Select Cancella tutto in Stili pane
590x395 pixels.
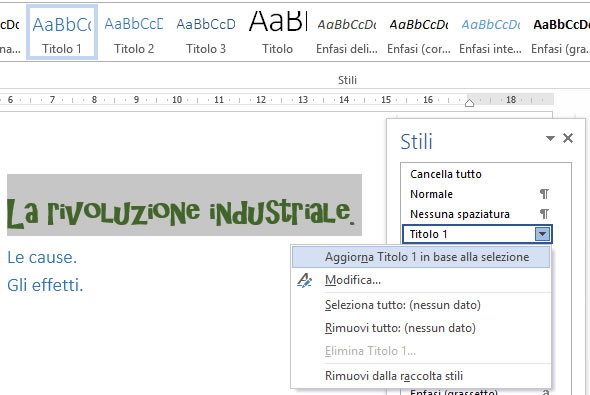click(x=446, y=174)
